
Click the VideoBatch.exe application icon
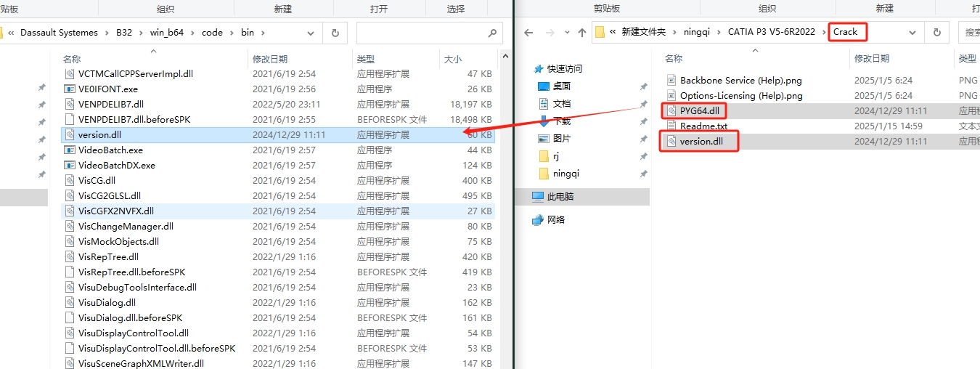point(70,150)
